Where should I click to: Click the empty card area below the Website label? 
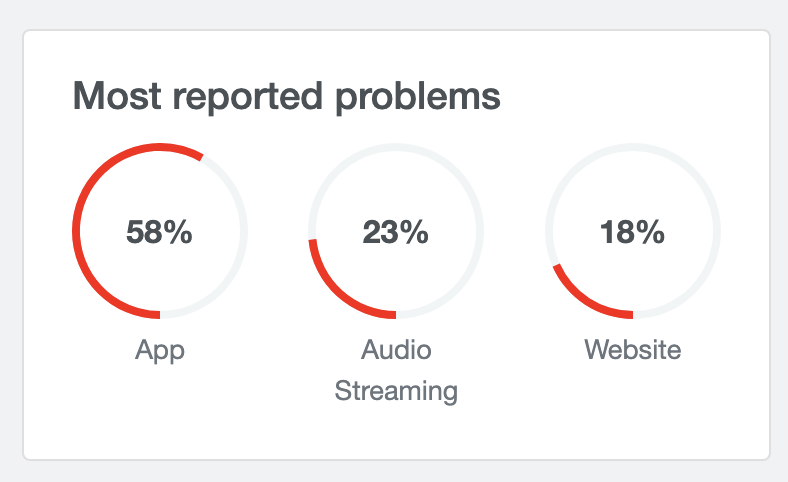[x=632, y=410]
